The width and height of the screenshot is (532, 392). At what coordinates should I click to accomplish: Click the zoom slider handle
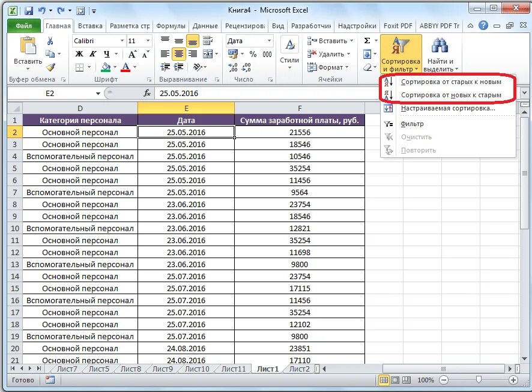(479, 380)
